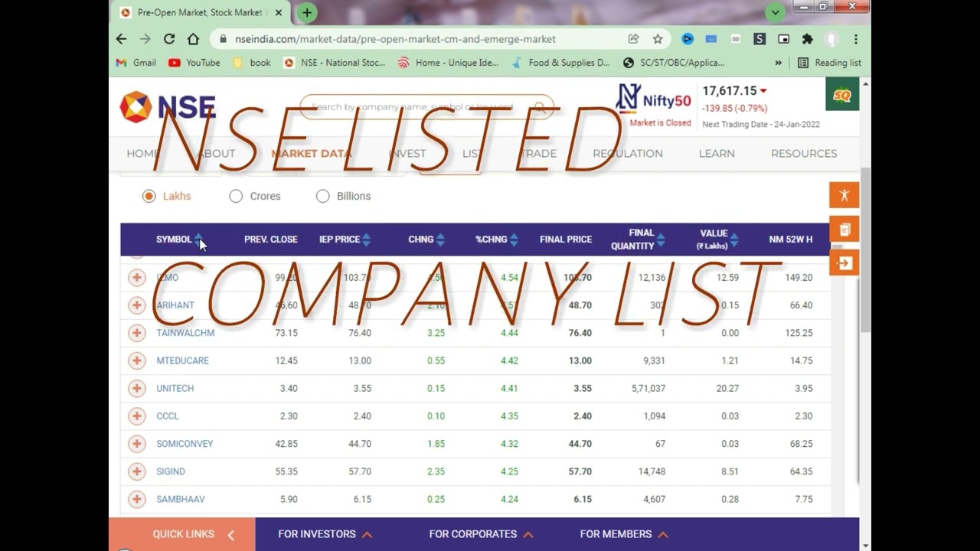Image resolution: width=980 pixels, height=551 pixels.
Task: Open MARKET DATA menu
Action: click(311, 153)
